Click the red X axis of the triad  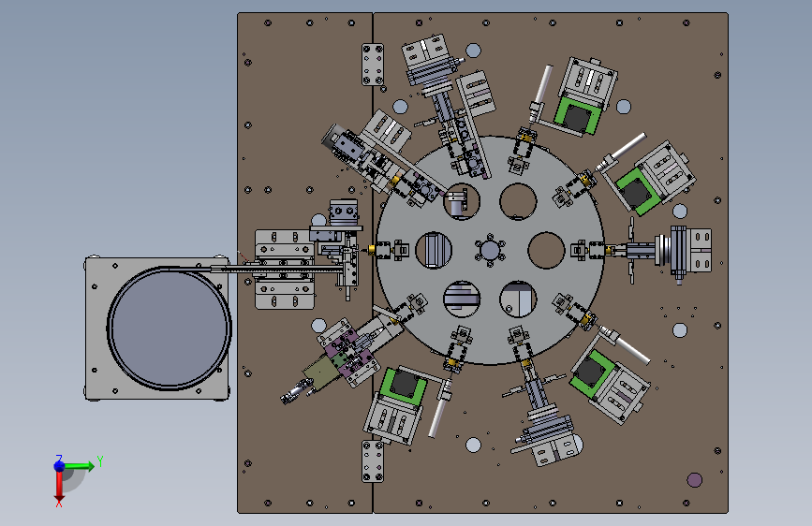click(x=59, y=485)
